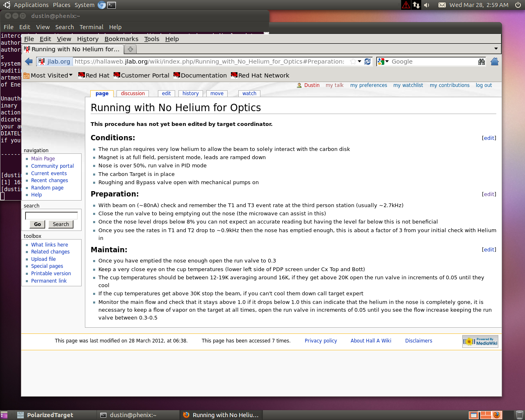Open the list all tabs dropdown arrow
Screen dimensions: 525x420
point(496,49)
